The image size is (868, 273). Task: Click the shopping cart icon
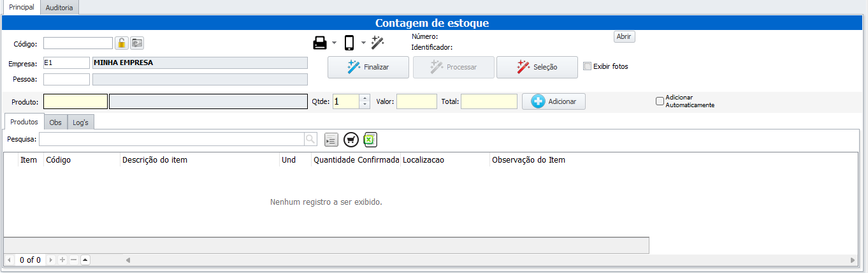pos(351,140)
